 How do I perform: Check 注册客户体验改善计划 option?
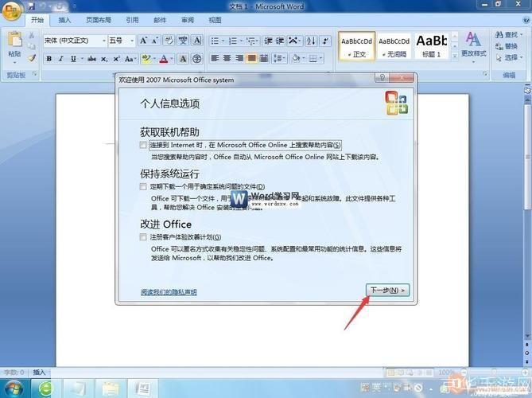coord(143,236)
